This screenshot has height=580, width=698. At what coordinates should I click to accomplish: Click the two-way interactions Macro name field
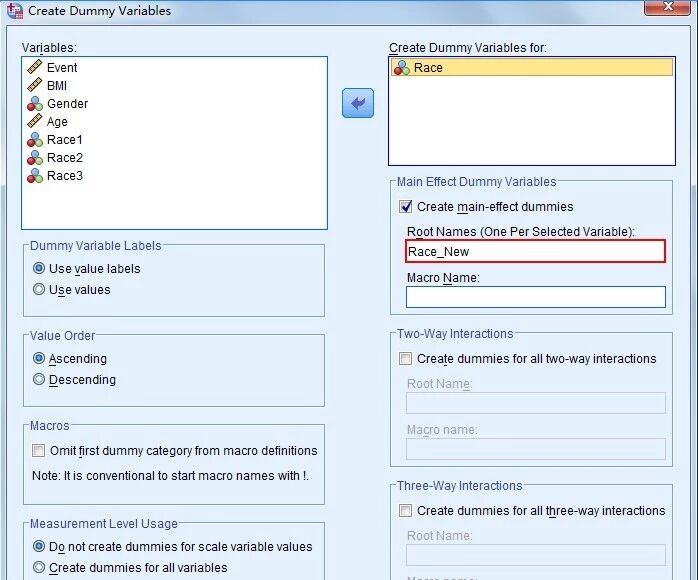pyautogui.click(x=536, y=449)
